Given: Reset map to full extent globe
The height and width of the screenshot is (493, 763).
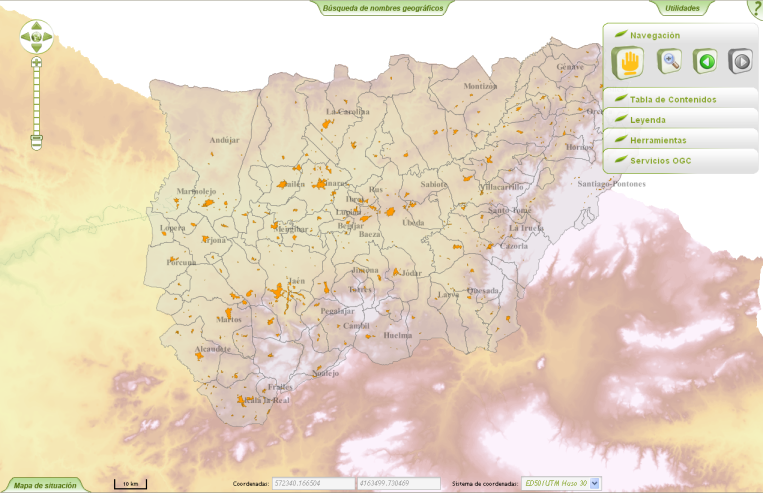Looking at the screenshot, I should click(x=35, y=37).
